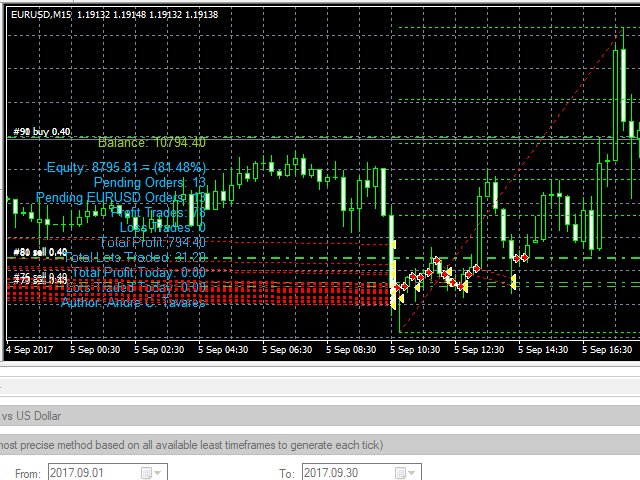
Task: Click the 'Total Lots Traded: 31.20' text
Action: tap(135, 258)
